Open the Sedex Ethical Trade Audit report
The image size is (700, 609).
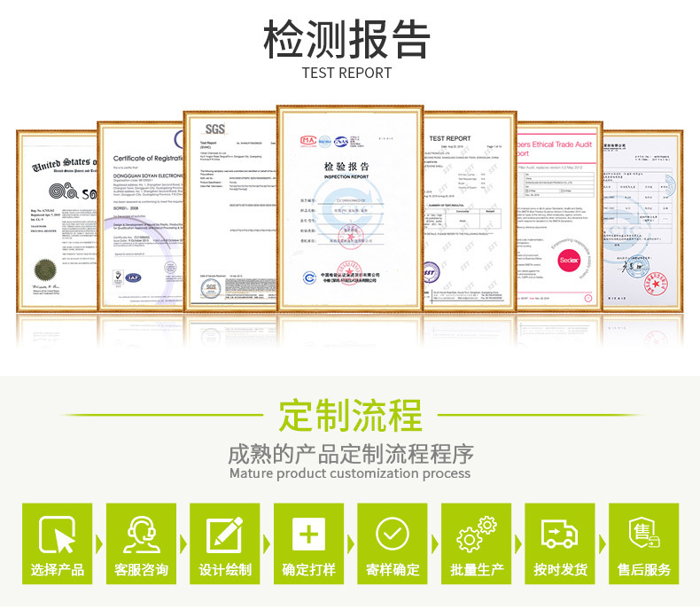click(559, 216)
